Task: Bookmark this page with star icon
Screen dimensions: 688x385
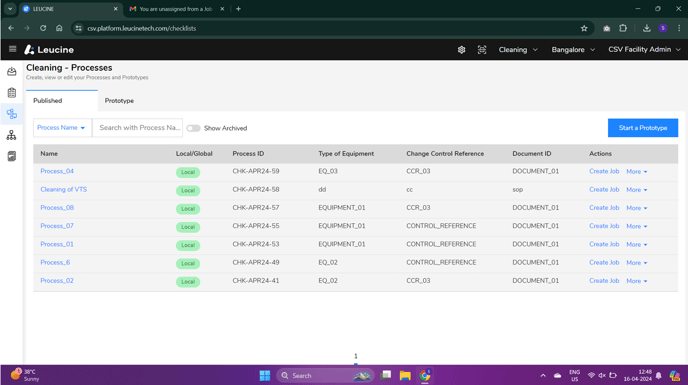Action: pos(584,28)
